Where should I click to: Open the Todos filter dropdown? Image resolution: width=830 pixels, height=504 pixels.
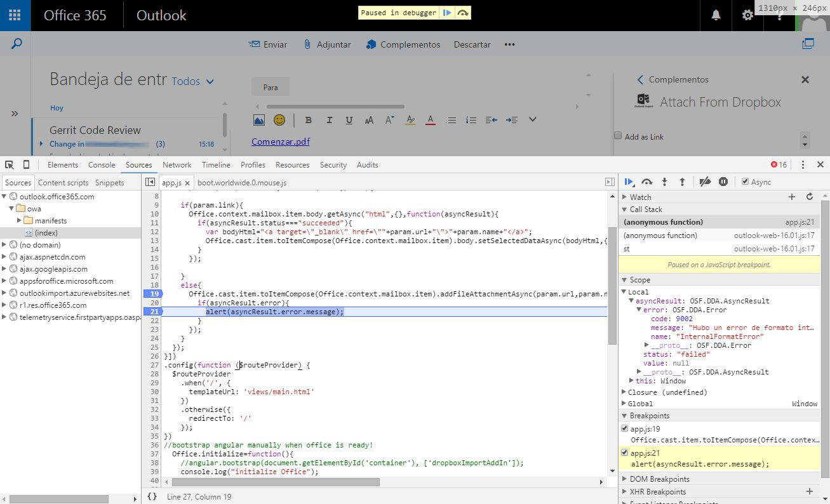pos(192,81)
